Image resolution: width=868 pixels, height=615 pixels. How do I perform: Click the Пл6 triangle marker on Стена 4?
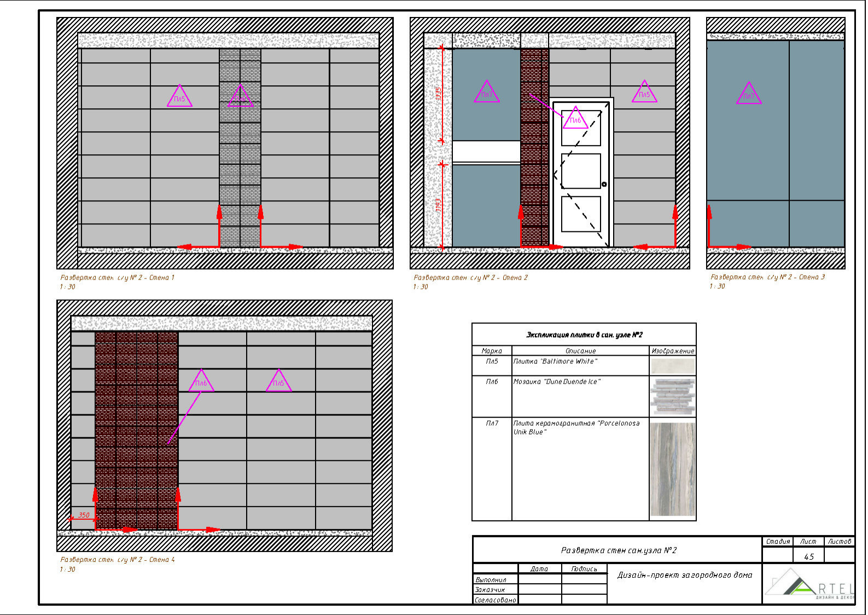[x=201, y=382]
